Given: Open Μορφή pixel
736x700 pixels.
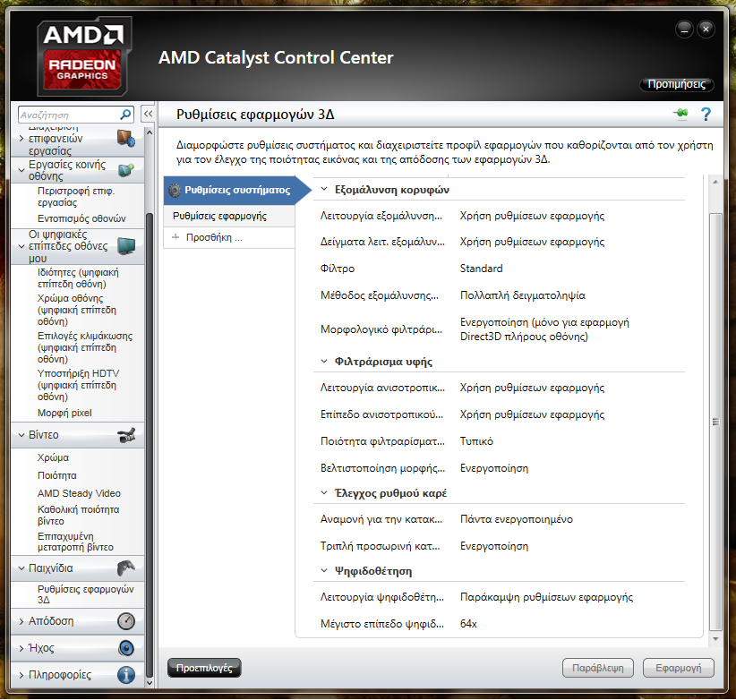Looking at the screenshot, I should (64, 413).
